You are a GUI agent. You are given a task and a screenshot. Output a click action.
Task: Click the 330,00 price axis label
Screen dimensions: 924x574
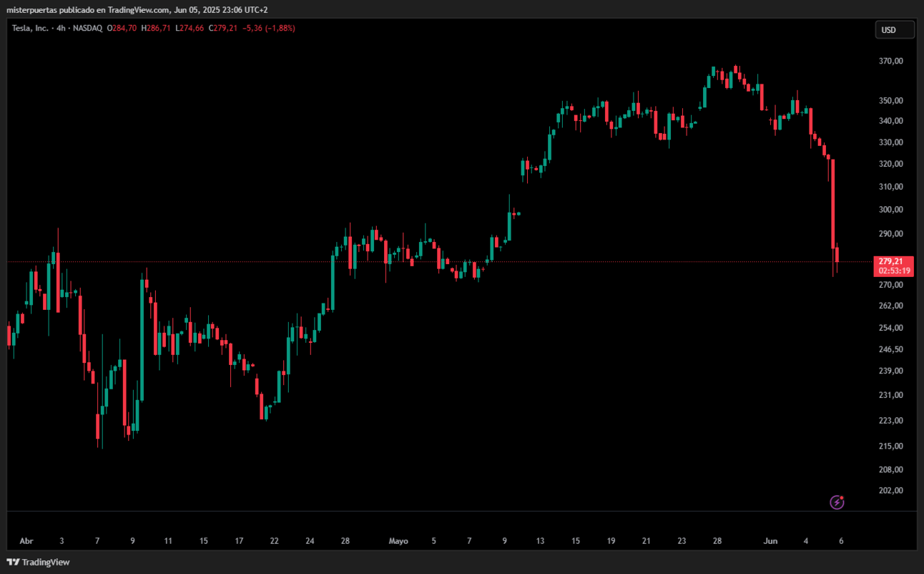891,142
